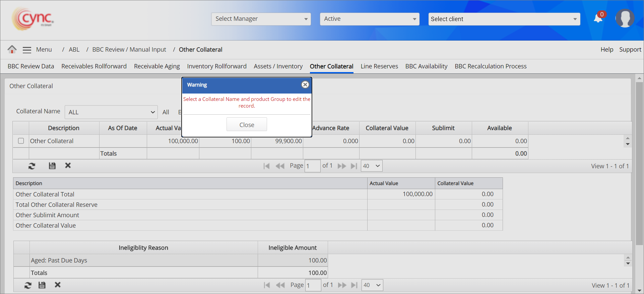The height and width of the screenshot is (294, 644).
Task: Check the Other Collateral row checkbox
Action: (x=21, y=141)
